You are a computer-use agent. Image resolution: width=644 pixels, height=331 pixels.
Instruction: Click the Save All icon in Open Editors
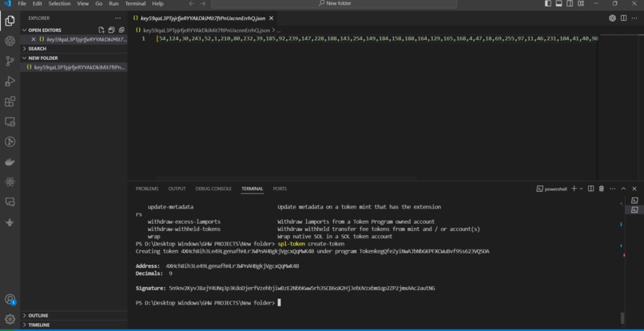(x=111, y=30)
